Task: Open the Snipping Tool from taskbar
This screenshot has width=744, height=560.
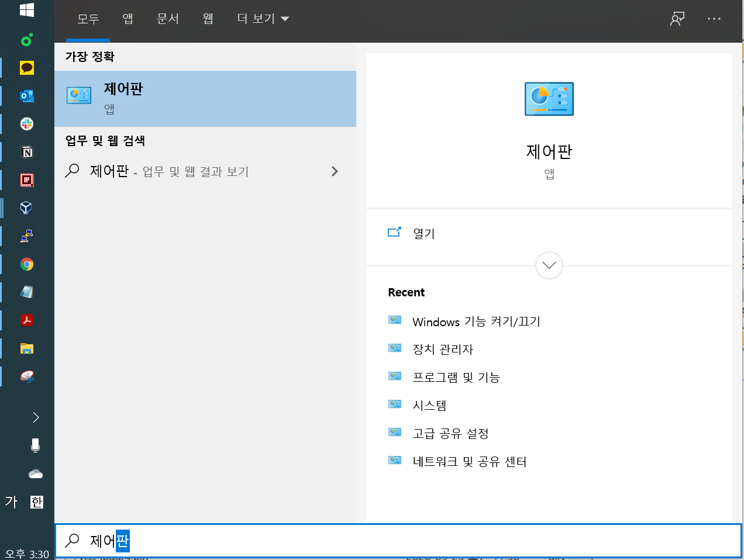Action: tap(27, 376)
